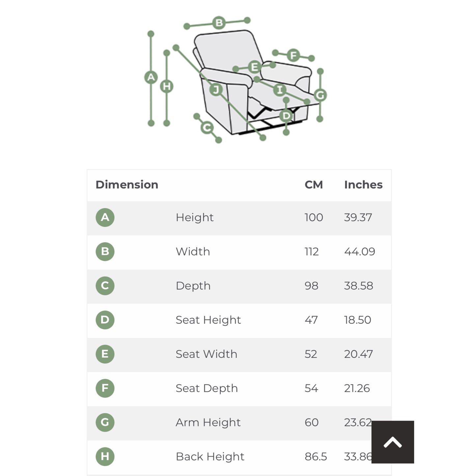Click the F badge beside Seat Depth
476x476 pixels.
[x=105, y=388]
